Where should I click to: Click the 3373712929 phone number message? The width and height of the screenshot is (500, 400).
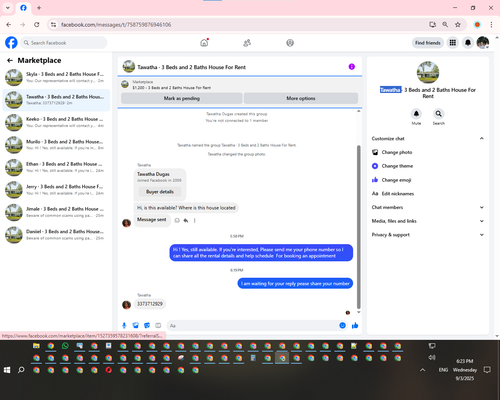pyautogui.click(x=150, y=304)
